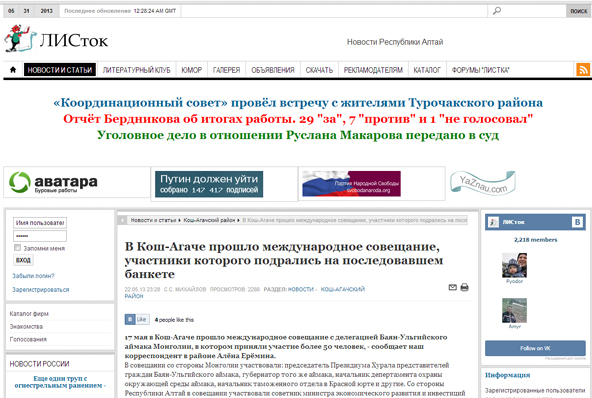Open the Галерея menu item

coord(226,70)
